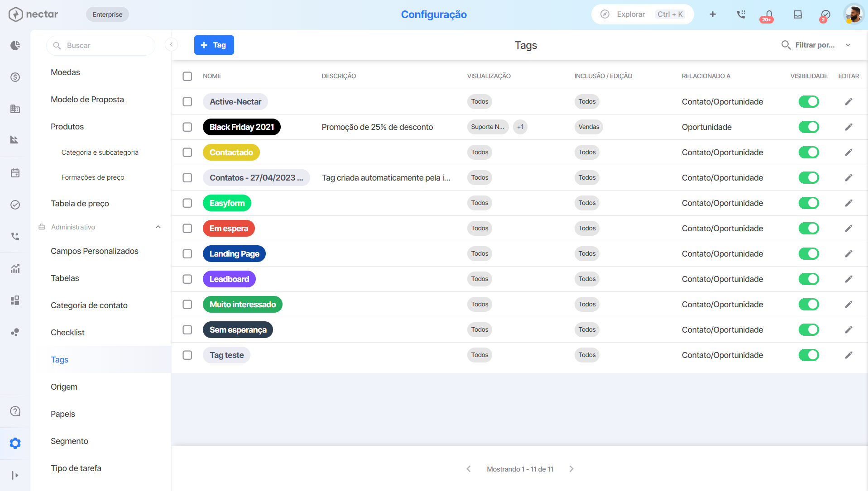Click the calendar icon in left sidebar
868x491 pixels.
pyautogui.click(x=15, y=173)
